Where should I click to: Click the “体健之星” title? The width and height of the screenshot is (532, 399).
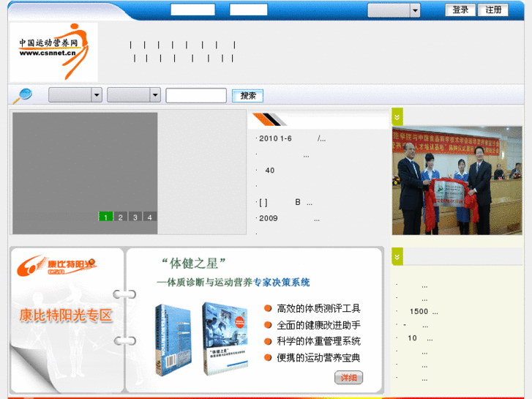point(194,263)
